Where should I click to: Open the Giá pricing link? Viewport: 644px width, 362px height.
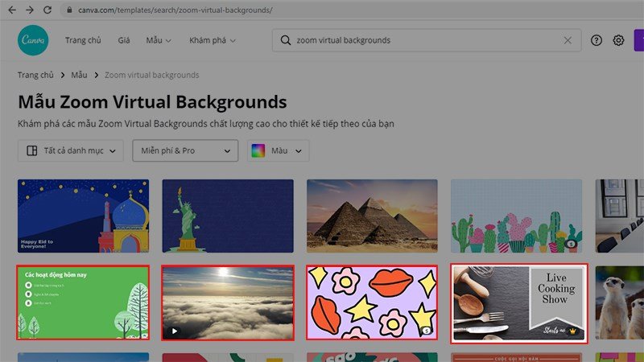[x=124, y=40]
